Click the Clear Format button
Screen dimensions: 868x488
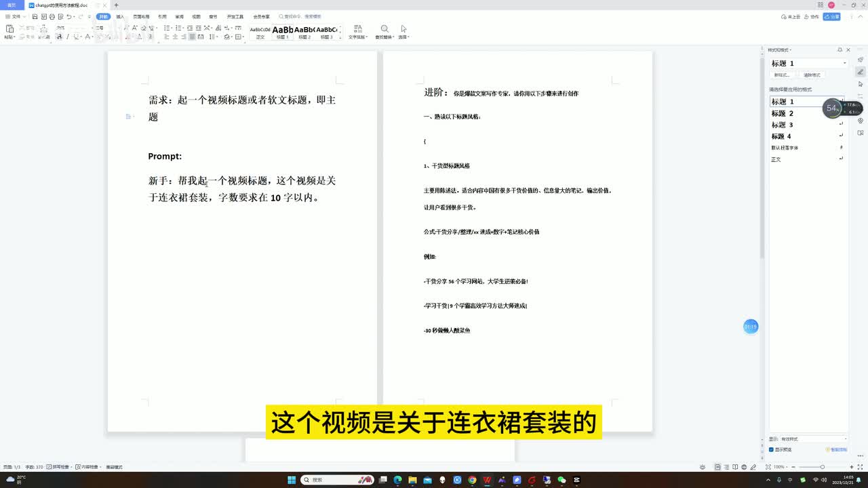click(812, 75)
